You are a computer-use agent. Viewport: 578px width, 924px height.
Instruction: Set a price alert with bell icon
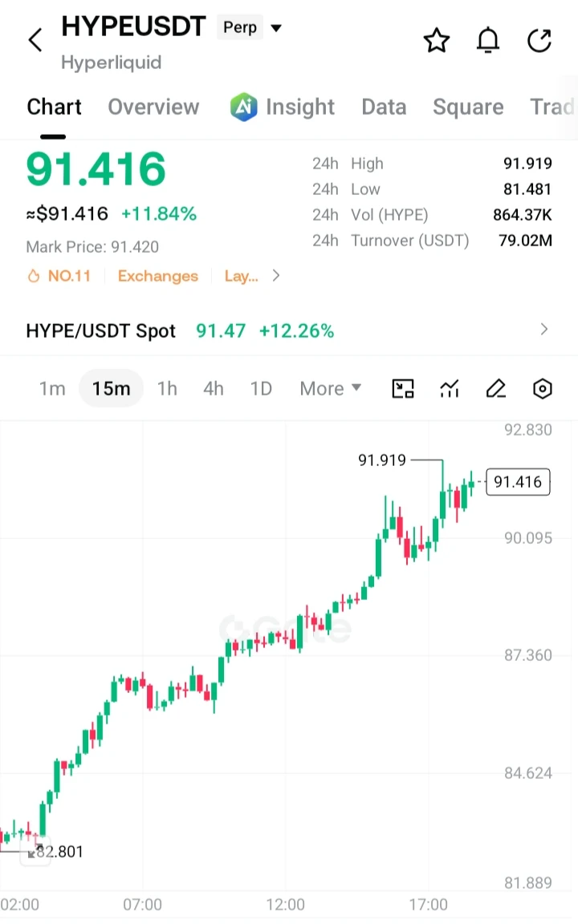(x=488, y=40)
